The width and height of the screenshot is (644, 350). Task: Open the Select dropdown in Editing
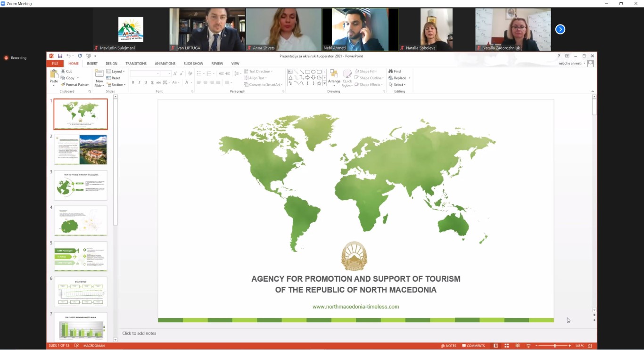coord(397,85)
